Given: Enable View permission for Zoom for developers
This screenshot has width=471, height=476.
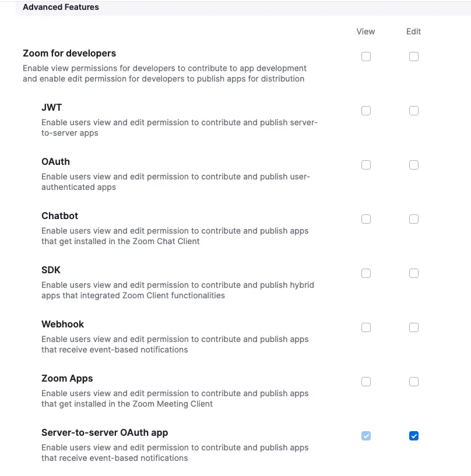Looking at the screenshot, I should (366, 57).
